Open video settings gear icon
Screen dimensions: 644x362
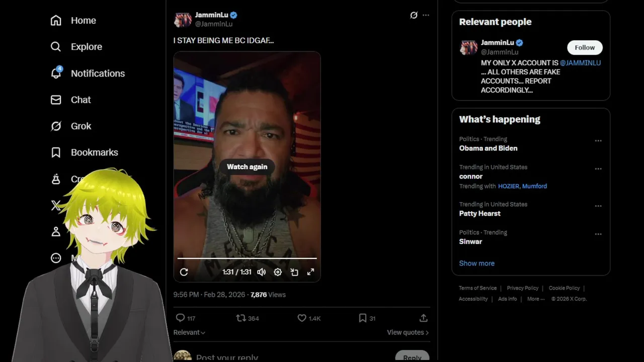(x=278, y=272)
